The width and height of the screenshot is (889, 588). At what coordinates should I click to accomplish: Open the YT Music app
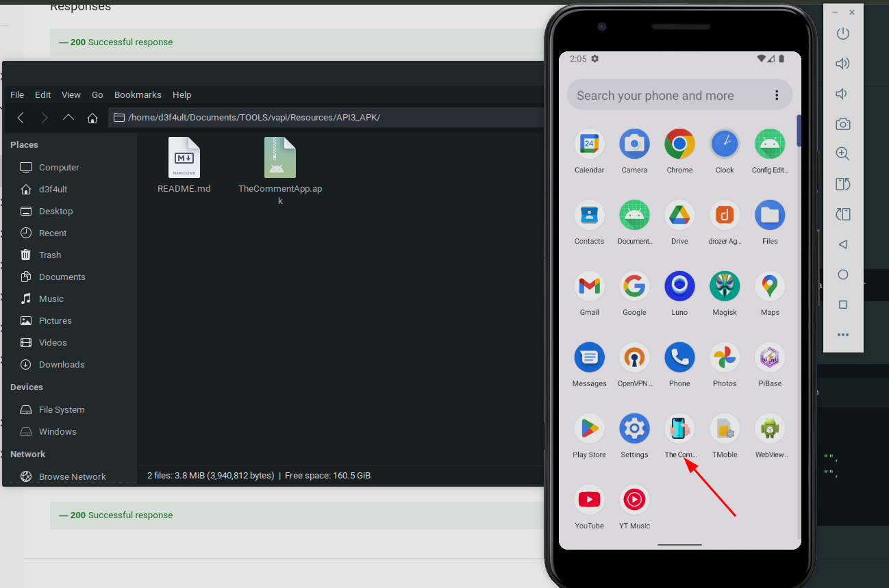pos(634,500)
